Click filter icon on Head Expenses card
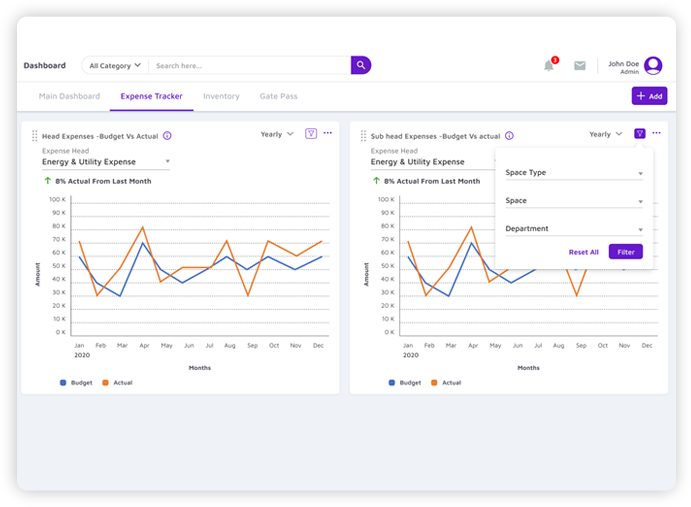 (311, 134)
